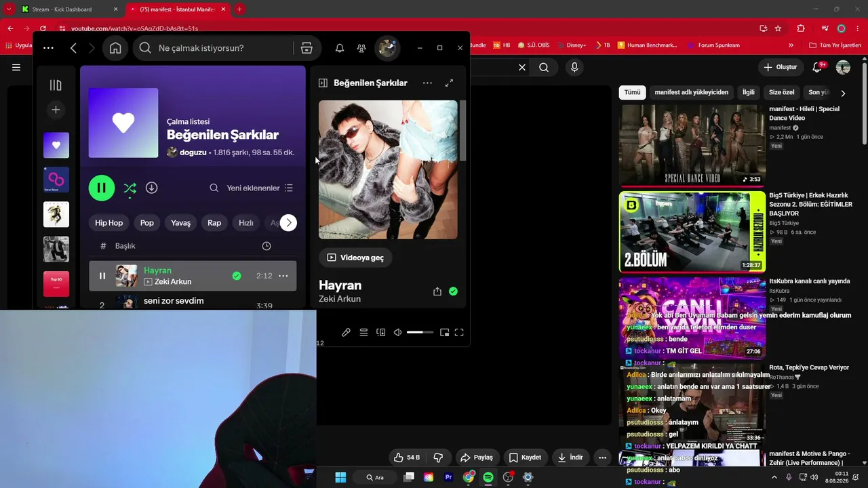Viewport: 868px width, 488px height.
Task: Open Spotify profile avatar menu
Action: (x=387, y=47)
